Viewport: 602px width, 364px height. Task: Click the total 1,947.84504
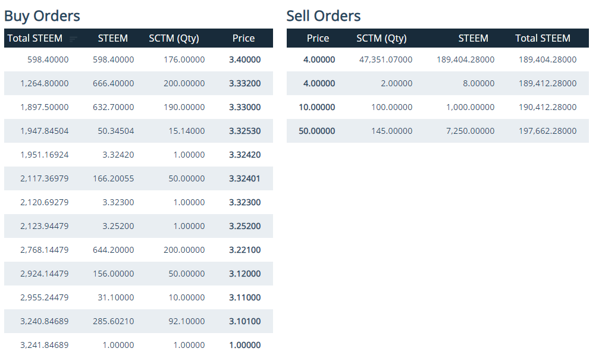click(x=45, y=131)
